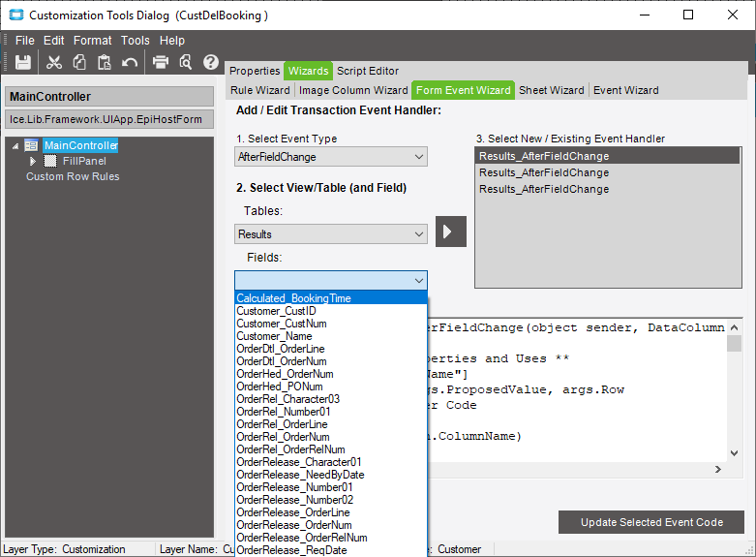Viewport: 756px width, 557px height.
Task: Click the MainController form icon in tree
Action: click(31, 145)
